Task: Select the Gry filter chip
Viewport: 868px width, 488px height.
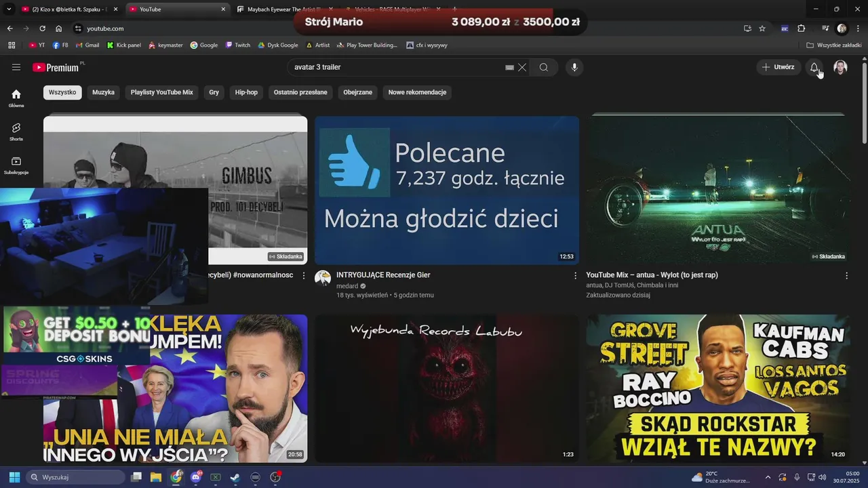Action: click(x=214, y=92)
